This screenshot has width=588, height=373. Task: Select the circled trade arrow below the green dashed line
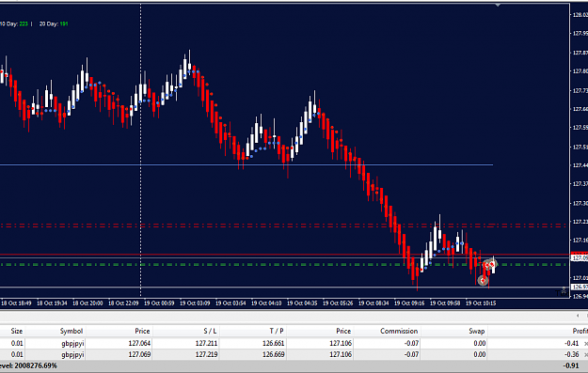(x=483, y=280)
